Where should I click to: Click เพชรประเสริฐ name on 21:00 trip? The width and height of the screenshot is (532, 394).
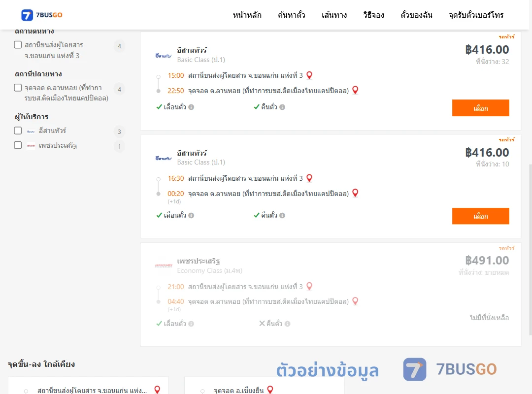[x=199, y=261]
